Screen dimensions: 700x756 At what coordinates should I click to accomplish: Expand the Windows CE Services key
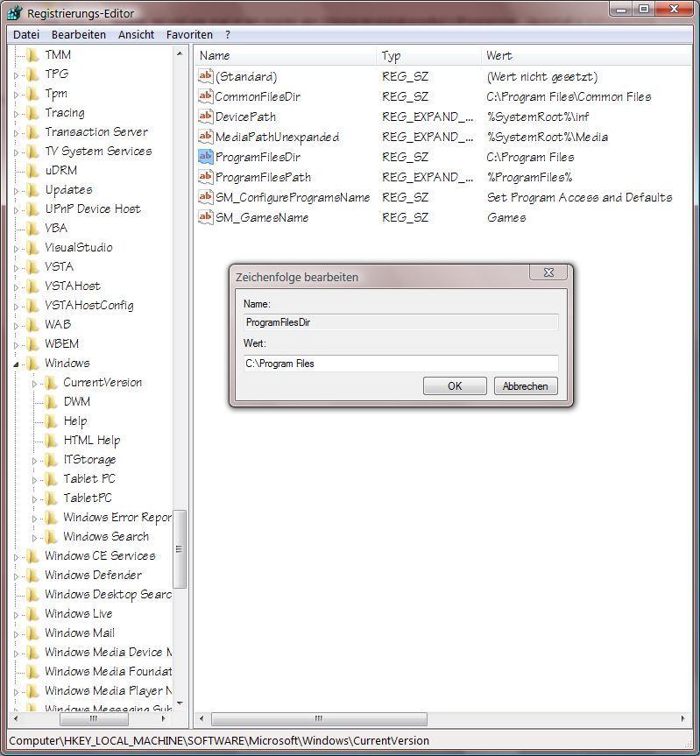coord(16,557)
